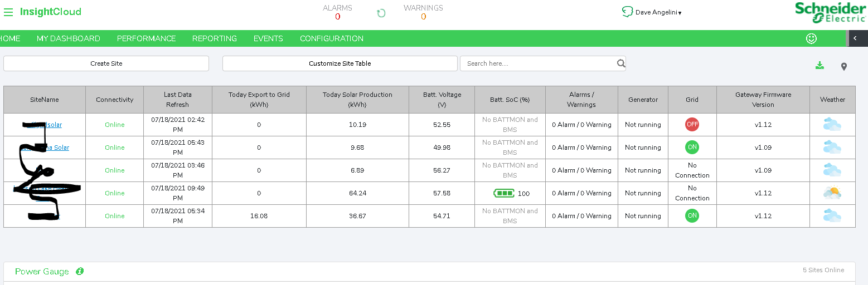Click the Schneider Electric logo
This screenshot has height=285, width=868.
[830, 12]
